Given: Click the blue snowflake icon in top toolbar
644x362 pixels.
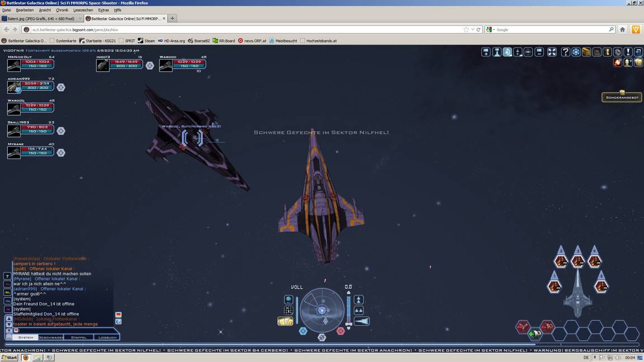Looking at the screenshot, I should coord(576,52).
